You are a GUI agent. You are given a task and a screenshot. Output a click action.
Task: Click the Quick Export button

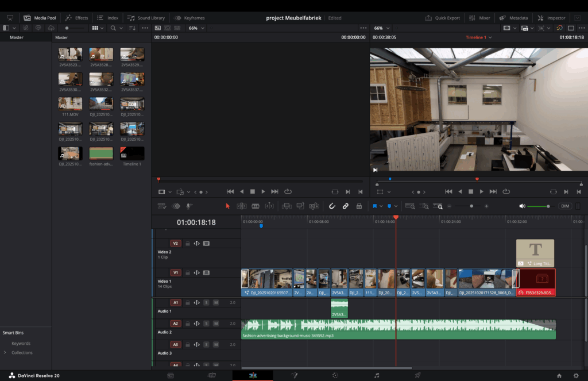tap(443, 18)
